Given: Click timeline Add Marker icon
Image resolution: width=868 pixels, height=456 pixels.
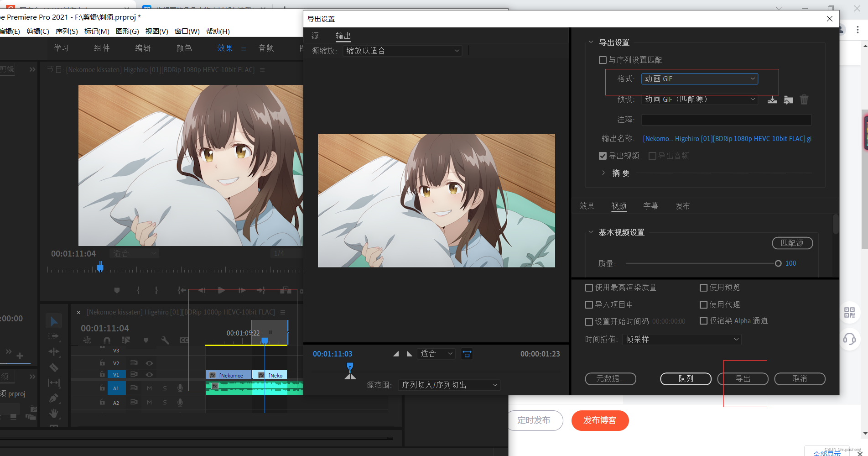Looking at the screenshot, I should coord(146,340).
